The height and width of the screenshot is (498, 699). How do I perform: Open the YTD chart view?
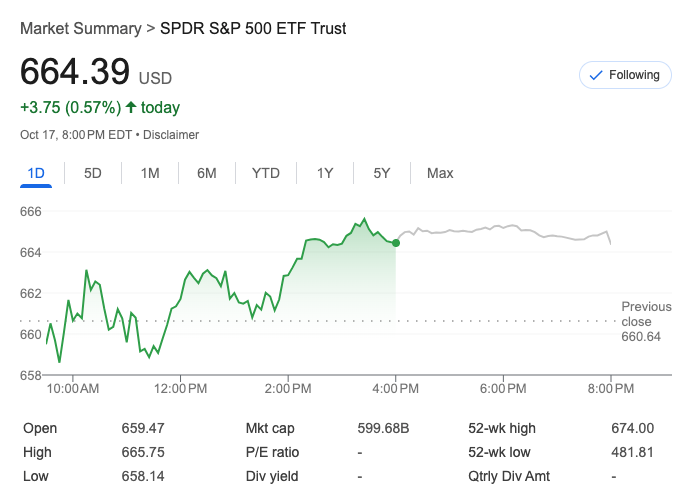pos(265,173)
